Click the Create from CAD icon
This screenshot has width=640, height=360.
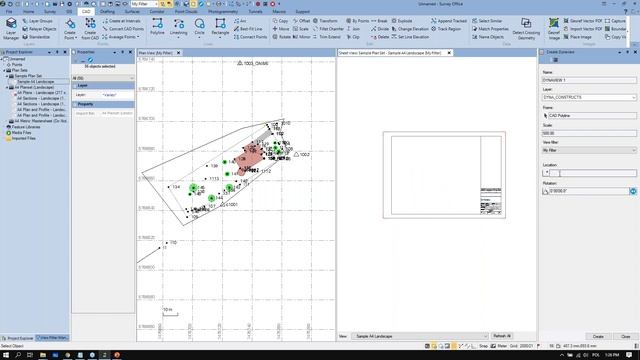click(90, 29)
